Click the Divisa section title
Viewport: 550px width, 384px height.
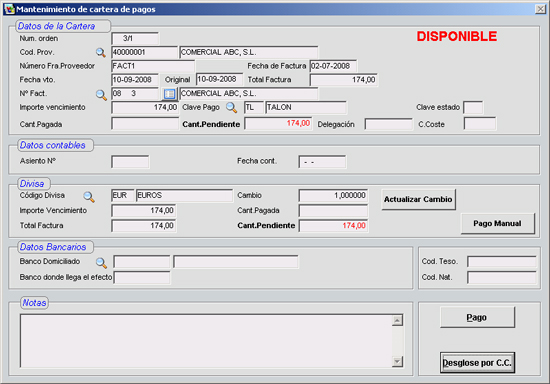32,184
